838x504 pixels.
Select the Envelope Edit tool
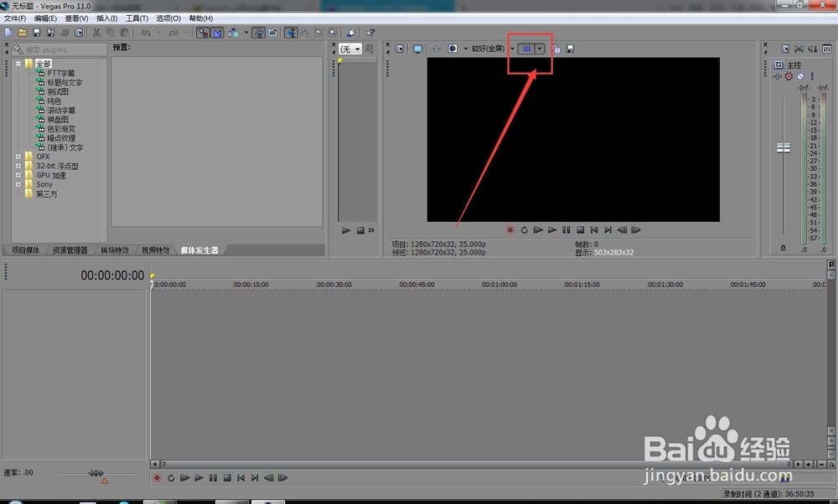305,33
